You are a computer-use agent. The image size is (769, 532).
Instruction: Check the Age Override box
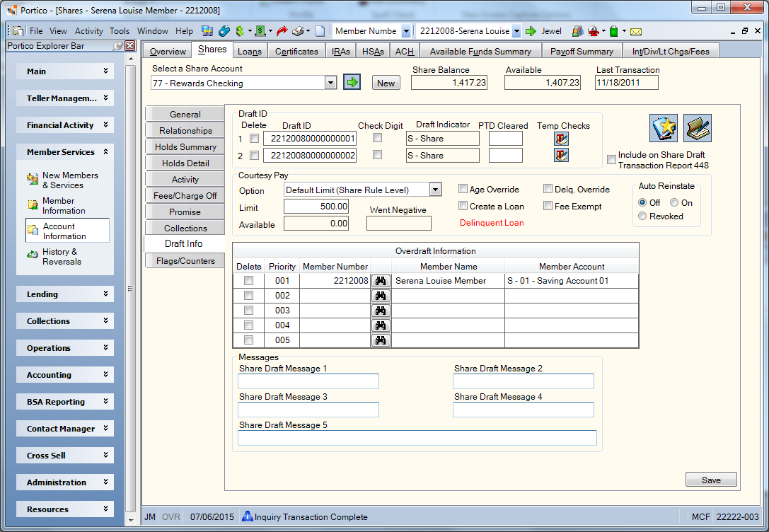pyautogui.click(x=463, y=189)
